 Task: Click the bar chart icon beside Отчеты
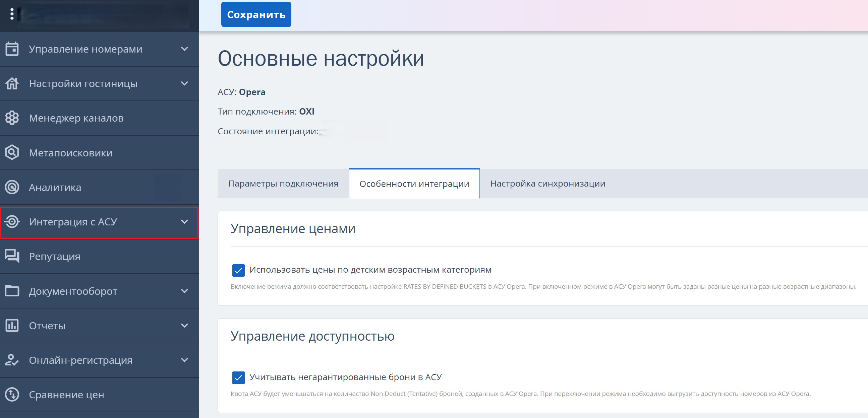click(x=12, y=326)
